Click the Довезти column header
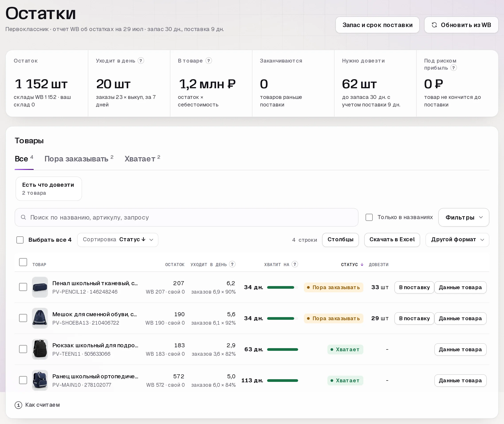504x424 pixels. click(x=378, y=264)
